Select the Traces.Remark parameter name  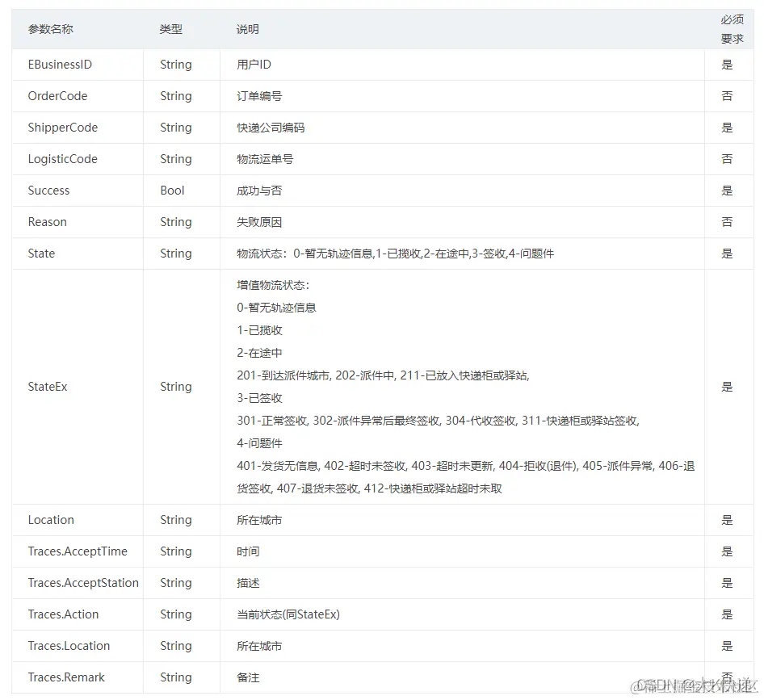click(x=66, y=677)
